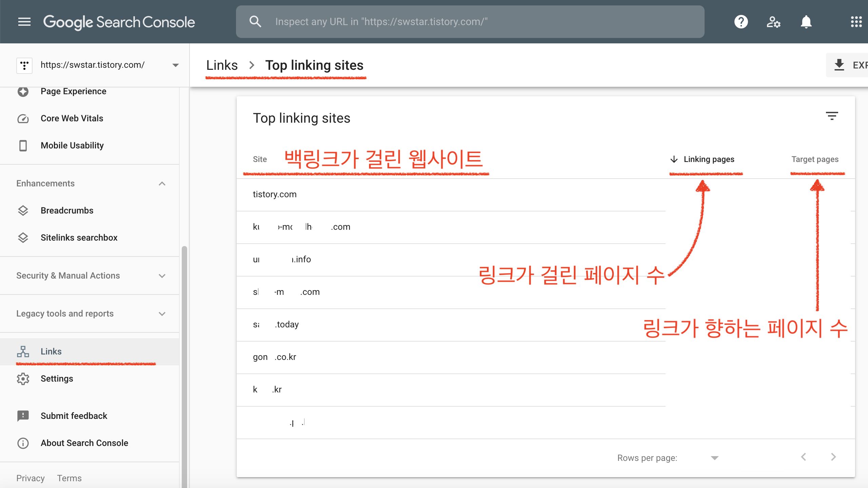Image resolution: width=868 pixels, height=488 pixels.
Task: Click the Help question mark icon
Action: pyautogui.click(x=741, y=22)
